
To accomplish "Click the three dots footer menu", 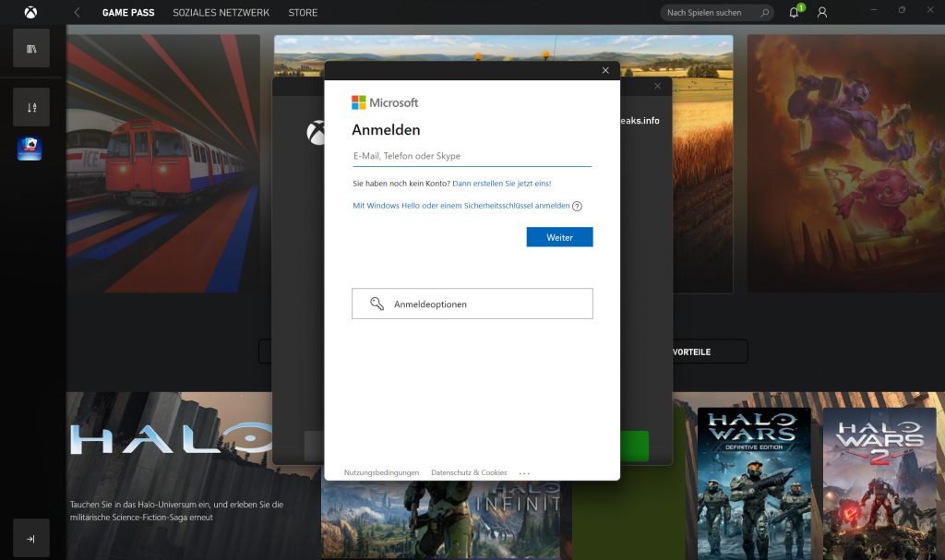I will click(524, 473).
